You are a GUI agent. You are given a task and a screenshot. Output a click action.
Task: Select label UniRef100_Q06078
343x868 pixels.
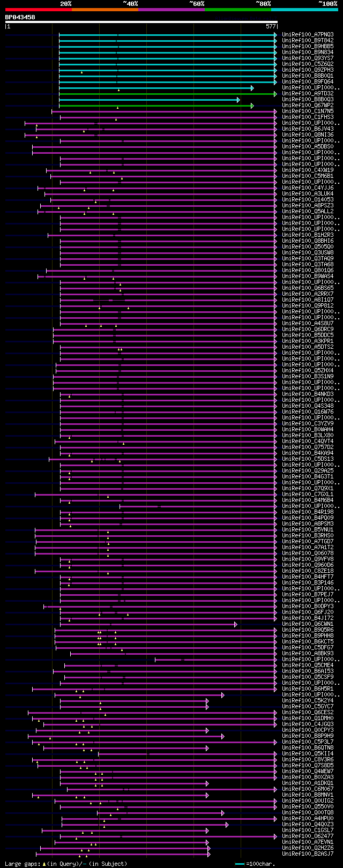click(308, 553)
